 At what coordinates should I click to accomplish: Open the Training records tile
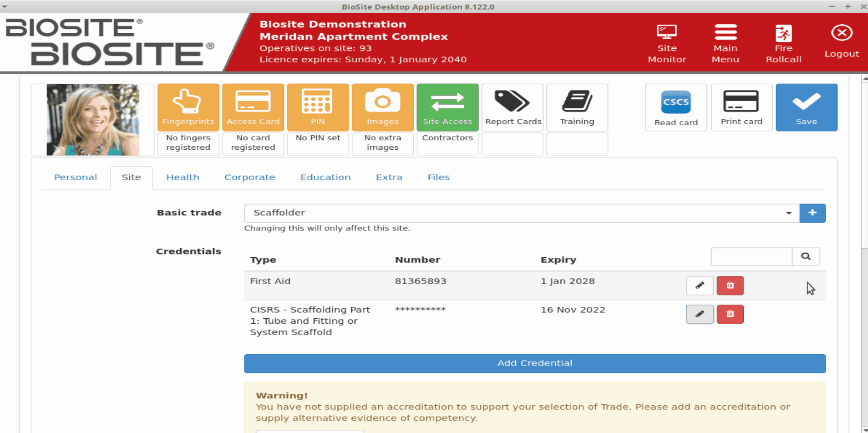coord(577,107)
